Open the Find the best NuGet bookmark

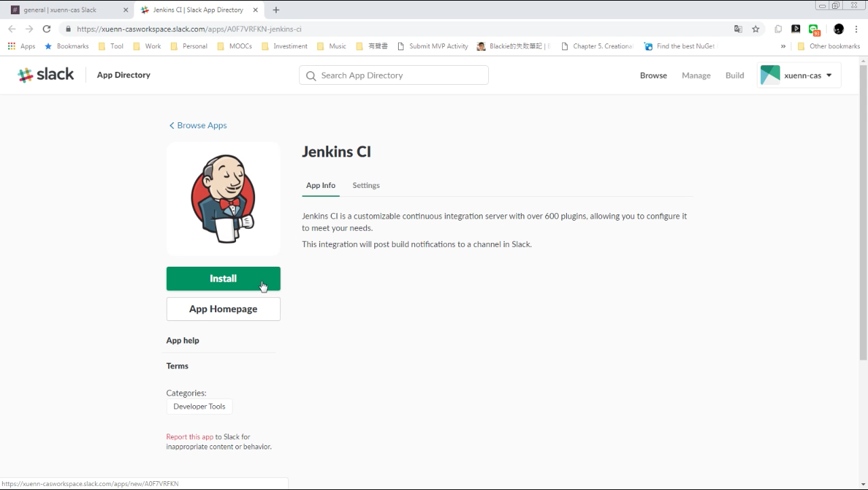pos(679,46)
